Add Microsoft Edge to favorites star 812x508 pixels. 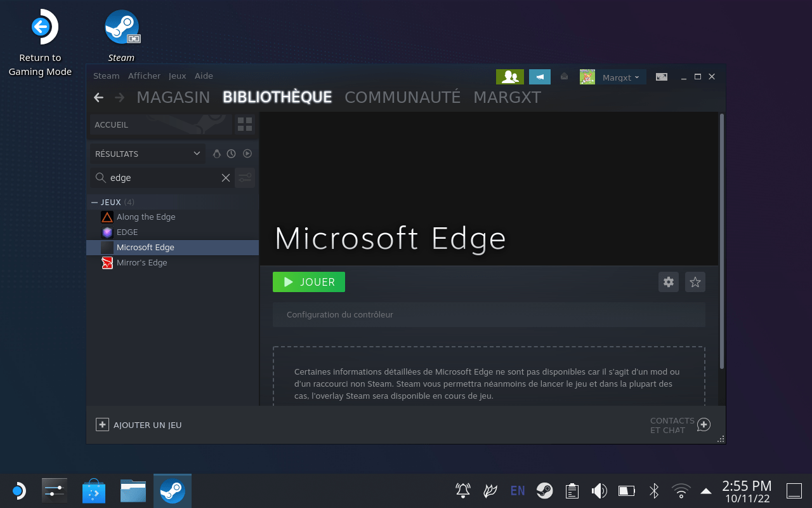(x=695, y=282)
